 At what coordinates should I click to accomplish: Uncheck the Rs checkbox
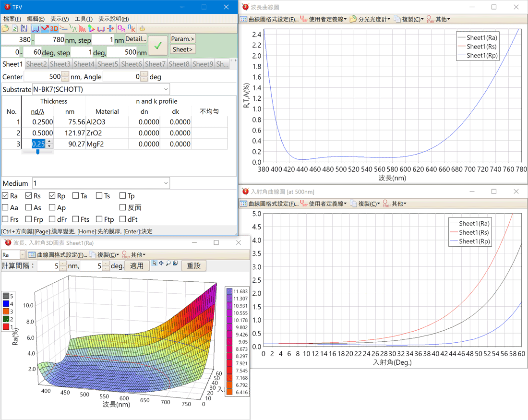[x=29, y=196]
